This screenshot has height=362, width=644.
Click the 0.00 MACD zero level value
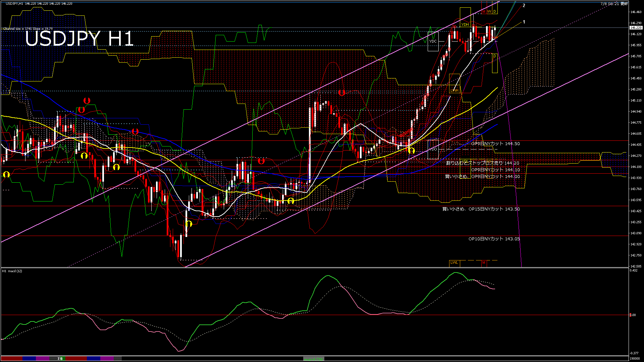pos(633,315)
